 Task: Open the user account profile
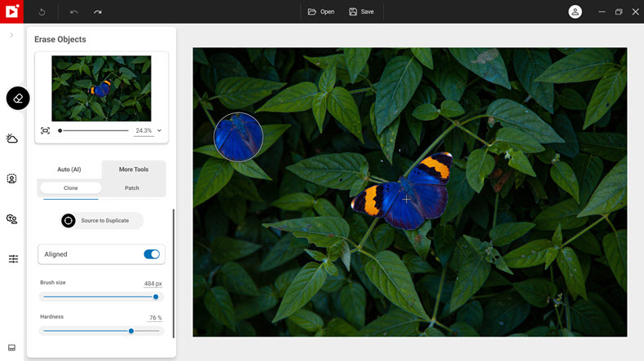(x=575, y=11)
